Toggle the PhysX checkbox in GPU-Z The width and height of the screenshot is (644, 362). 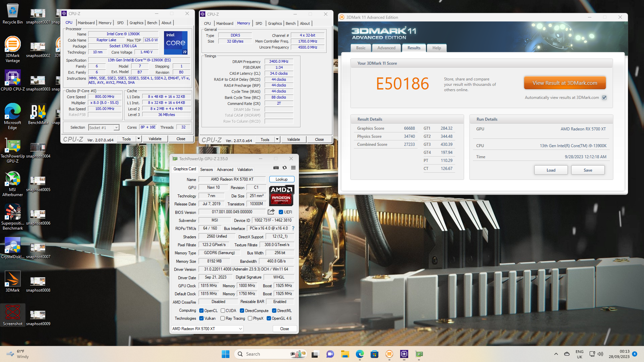(250, 318)
